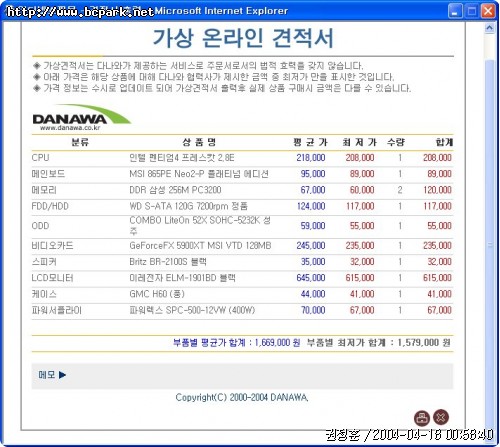Select the 비디오카드 category cell
The height and width of the screenshot is (447, 500).
(x=52, y=246)
